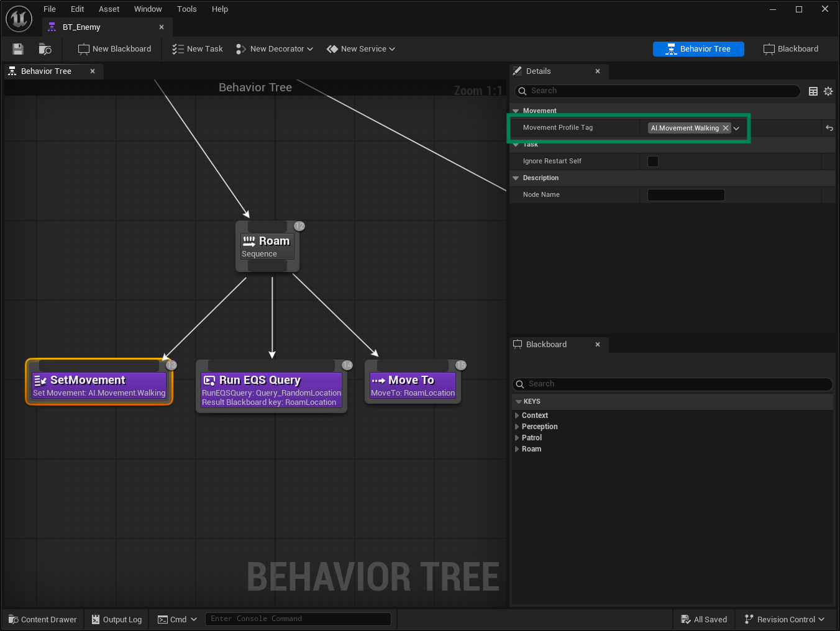Browse to BT_Enemy in Content Browser
Screen dimensions: 840x631
point(44,48)
